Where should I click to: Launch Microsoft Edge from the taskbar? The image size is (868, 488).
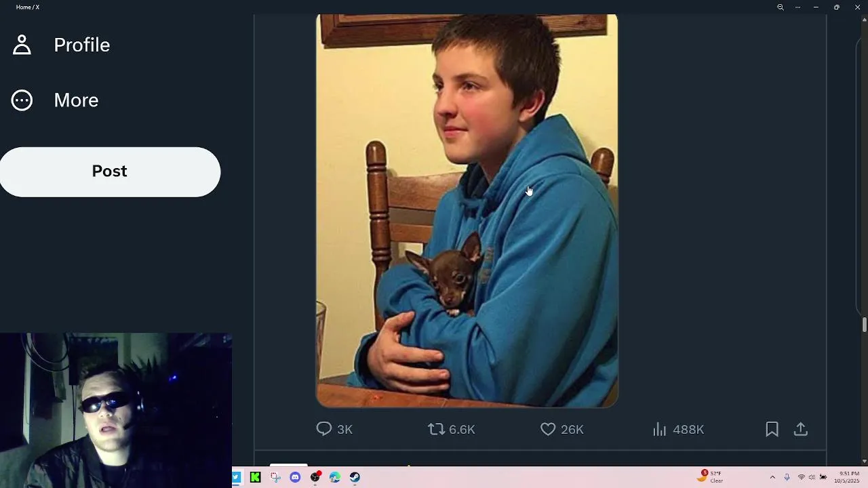coord(335,477)
